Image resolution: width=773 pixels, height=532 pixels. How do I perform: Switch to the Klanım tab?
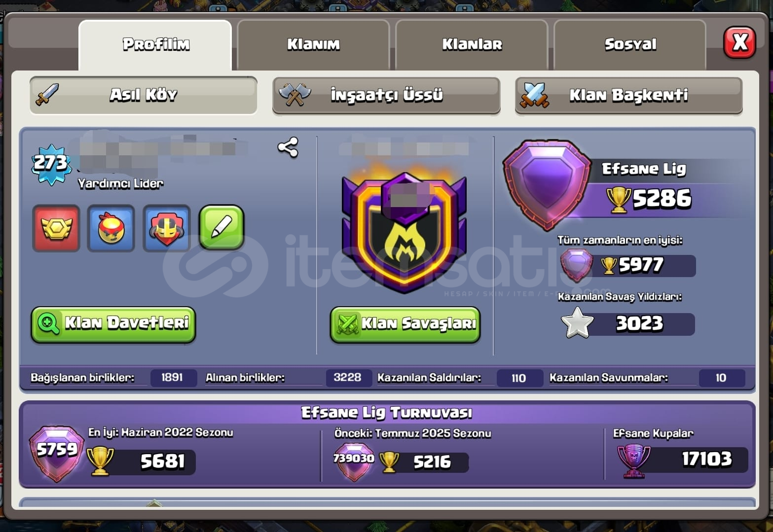[x=313, y=45]
